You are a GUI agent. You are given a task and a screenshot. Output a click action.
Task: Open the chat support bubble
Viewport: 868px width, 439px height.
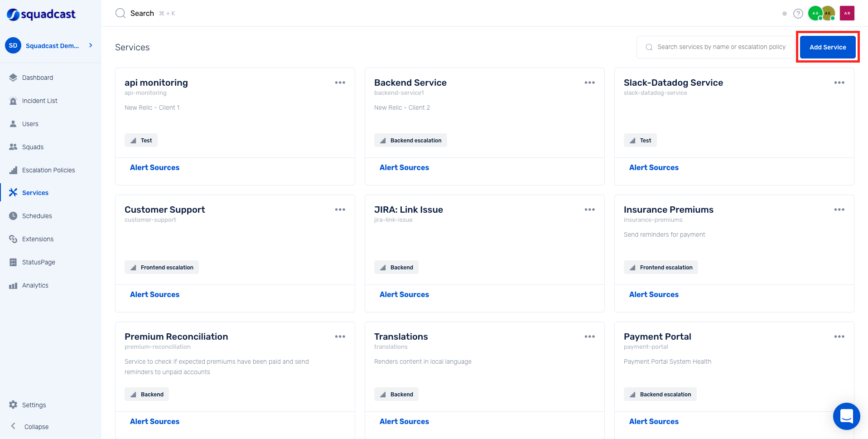point(846,416)
